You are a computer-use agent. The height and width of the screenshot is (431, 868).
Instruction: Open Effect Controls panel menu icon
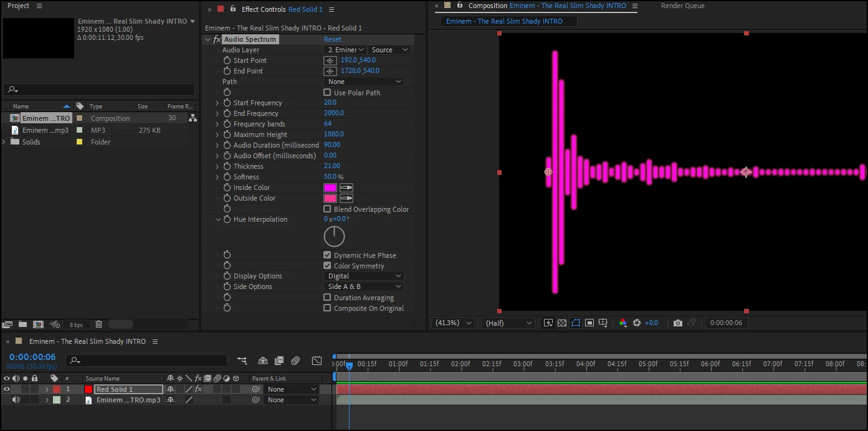pyautogui.click(x=331, y=9)
